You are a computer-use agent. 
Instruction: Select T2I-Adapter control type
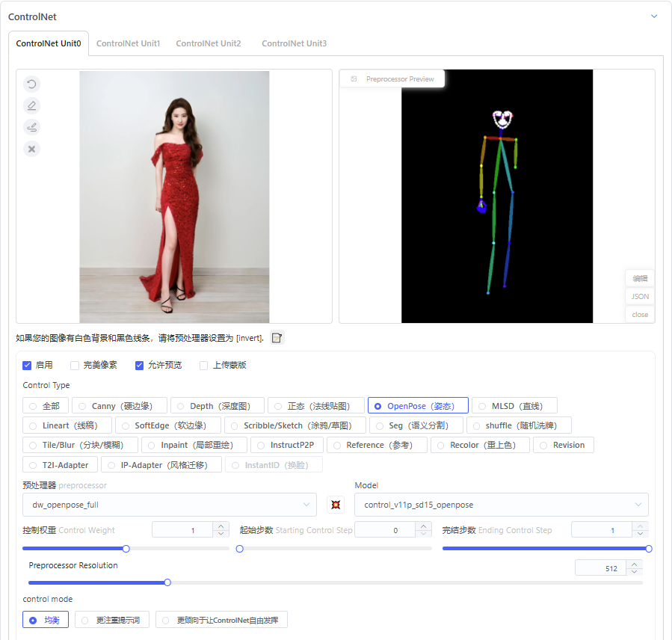click(x=60, y=465)
